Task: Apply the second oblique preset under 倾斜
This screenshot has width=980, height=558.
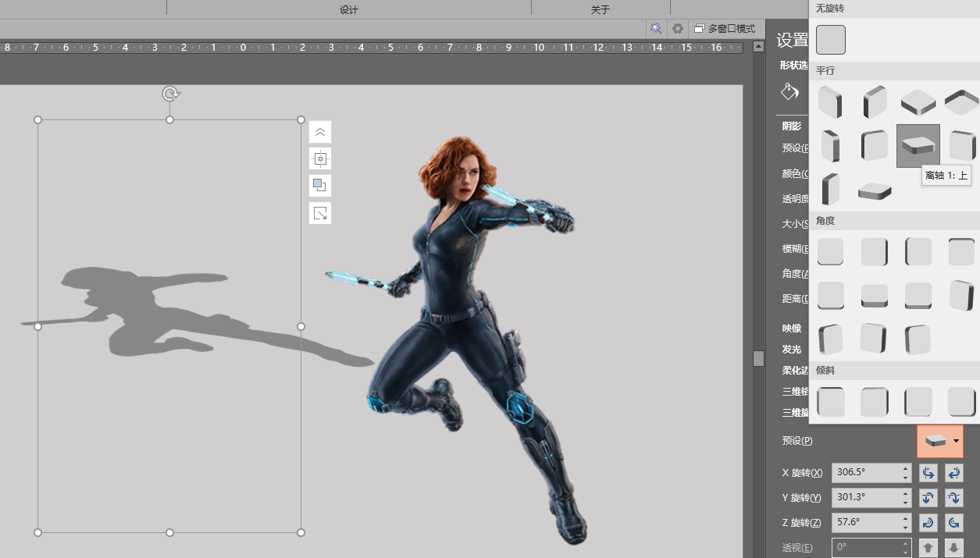Action: (x=875, y=402)
